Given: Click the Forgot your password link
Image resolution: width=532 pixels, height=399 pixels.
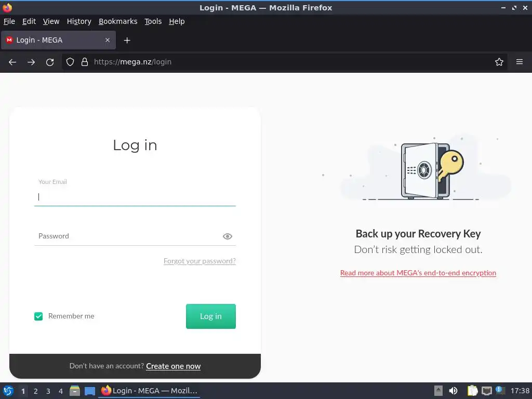Looking at the screenshot, I should (199, 261).
